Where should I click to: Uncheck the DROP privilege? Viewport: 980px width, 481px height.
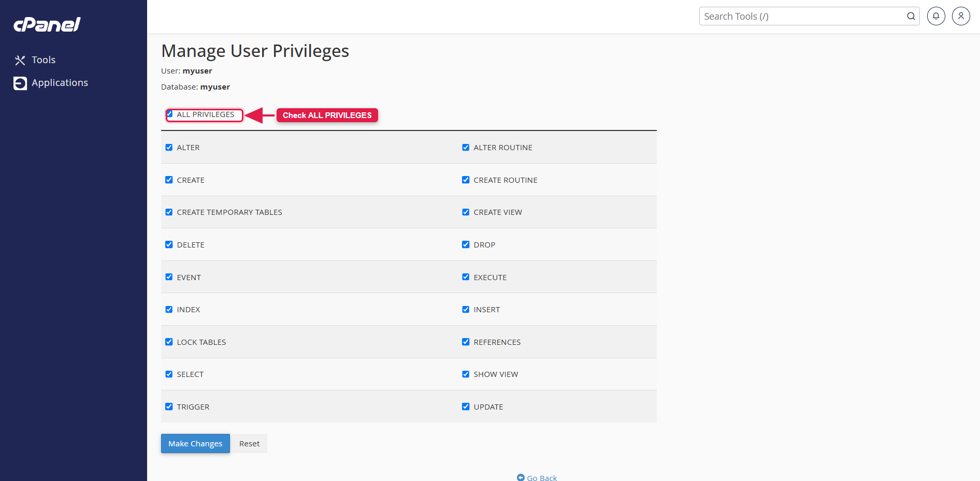(466, 244)
